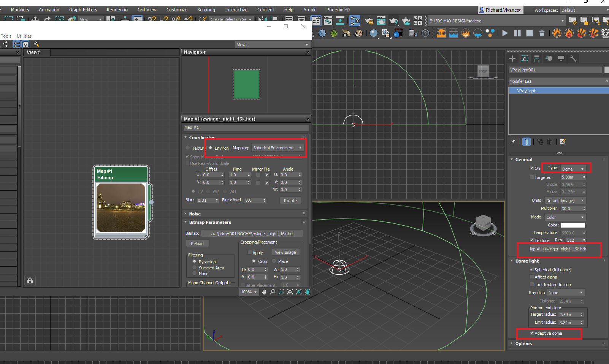Switch to the Create tab of the command panel
Image resolution: width=609 pixels, height=364 pixels.
(x=512, y=58)
